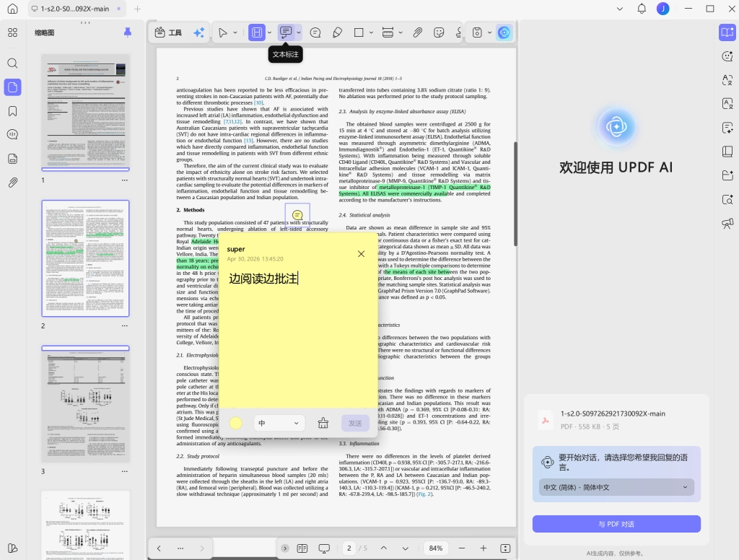Open the 中 font size dropdown
The width and height of the screenshot is (739, 560).
279,424
